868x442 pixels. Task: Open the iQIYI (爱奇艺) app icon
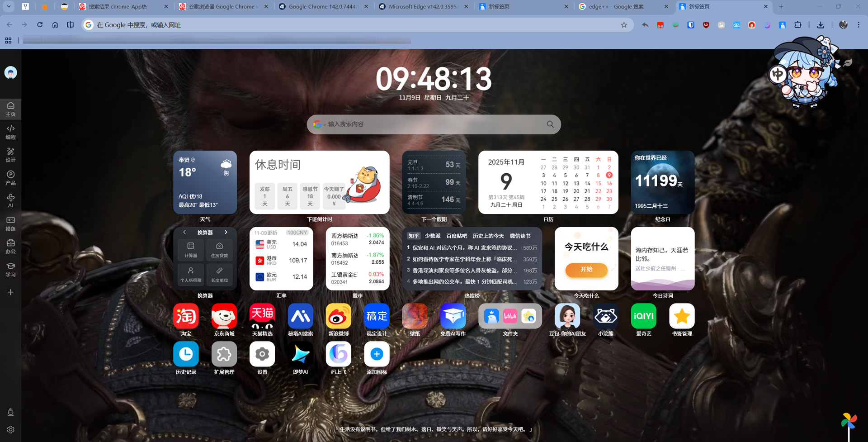(643, 316)
